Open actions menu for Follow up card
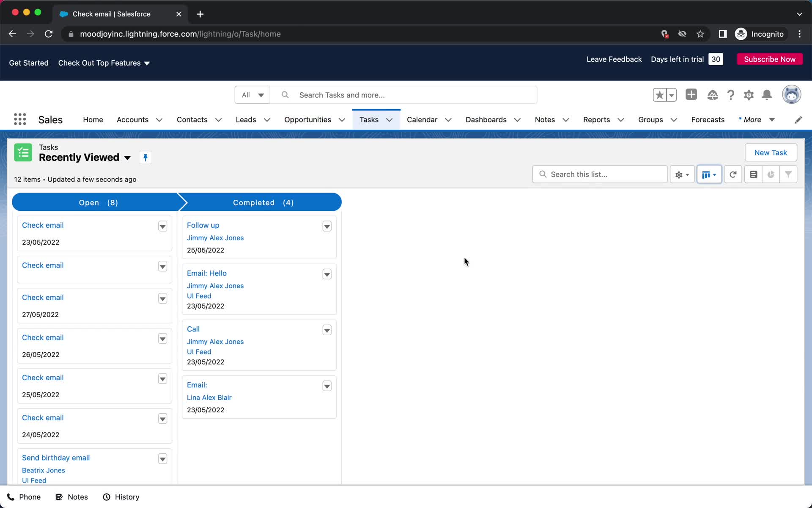Viewport: 812px width, 508px height. 327,226
